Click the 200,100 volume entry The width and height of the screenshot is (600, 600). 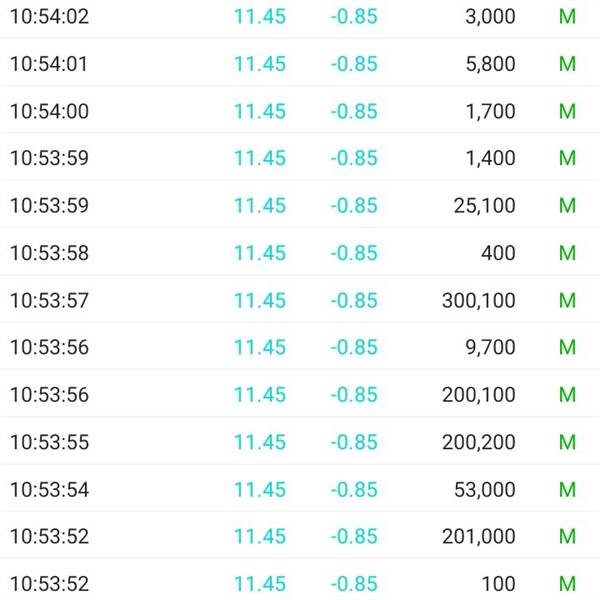pyautogui.click(x=478, y=395)
